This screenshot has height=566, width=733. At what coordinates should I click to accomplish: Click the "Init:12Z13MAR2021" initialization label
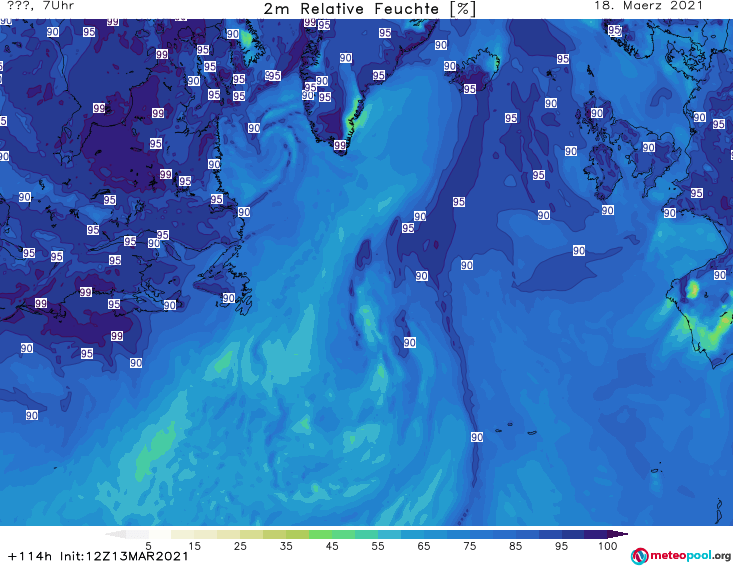tap(124, 556)
